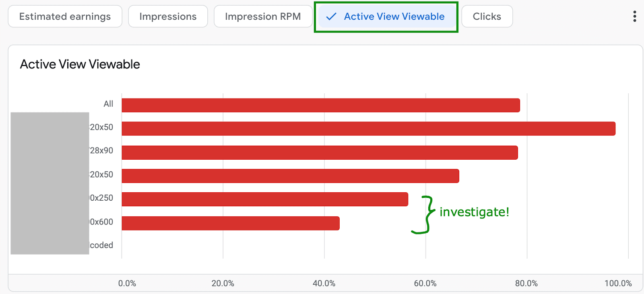Click the 0.0% axis label
The width and height of the screenshot is (644, 294).
pyautogui.click(x=127, y=284)
